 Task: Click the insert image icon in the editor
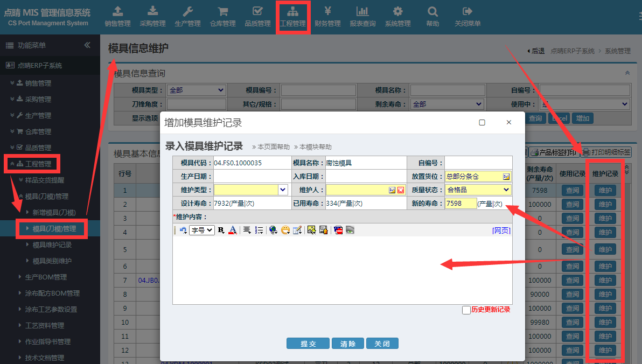[311, 230]
